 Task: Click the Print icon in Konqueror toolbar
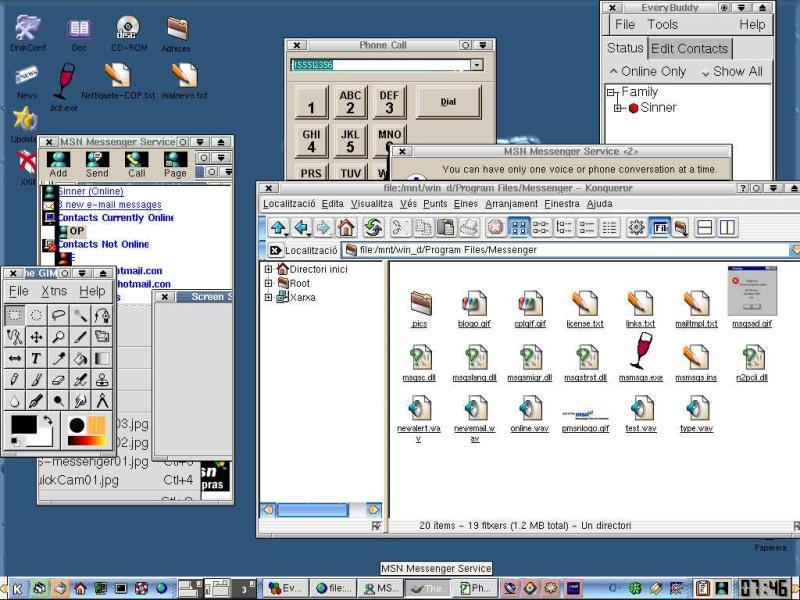point(468,228)
